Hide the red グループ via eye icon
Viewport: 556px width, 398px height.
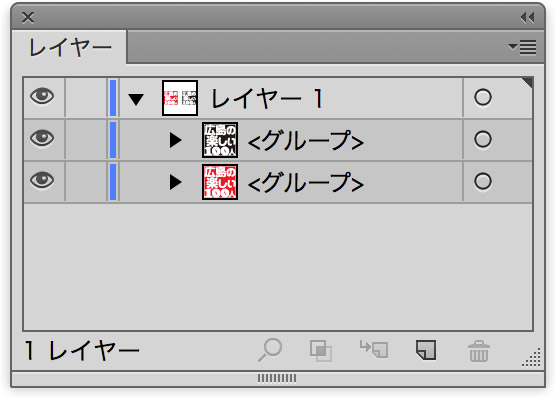[42, 180]
